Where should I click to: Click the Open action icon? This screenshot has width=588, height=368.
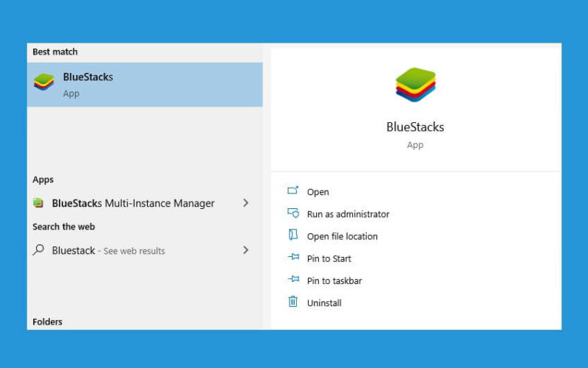tap(293, 191)
